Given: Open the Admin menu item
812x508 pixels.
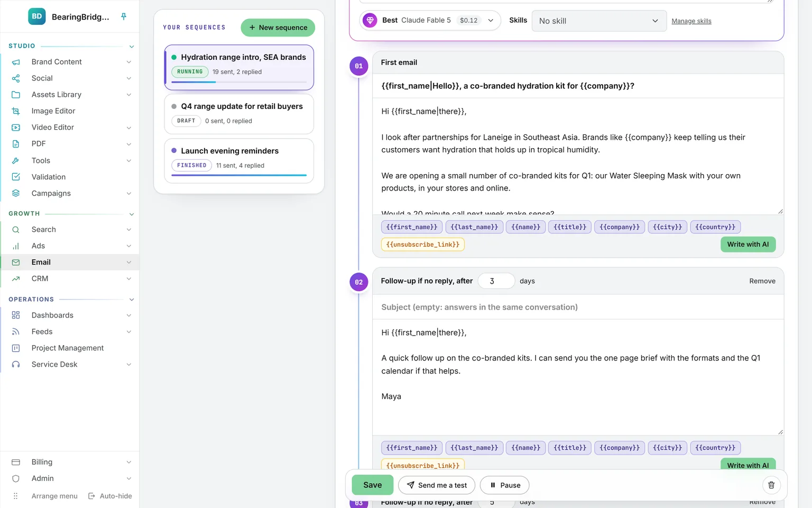Looking at the screenshot, I should 70,478.
